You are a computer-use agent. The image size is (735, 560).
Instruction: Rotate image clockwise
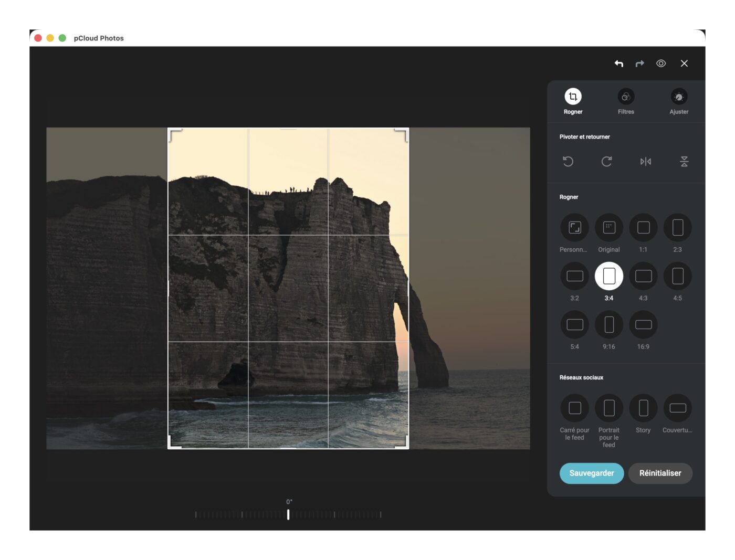coord(606,162)
